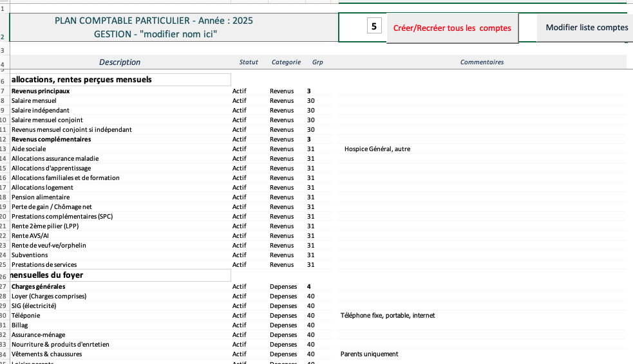This screenshot has width=633, height=364.
Task: Click the 'Commentaires' header cell
Action: click(x=482, y=62)
